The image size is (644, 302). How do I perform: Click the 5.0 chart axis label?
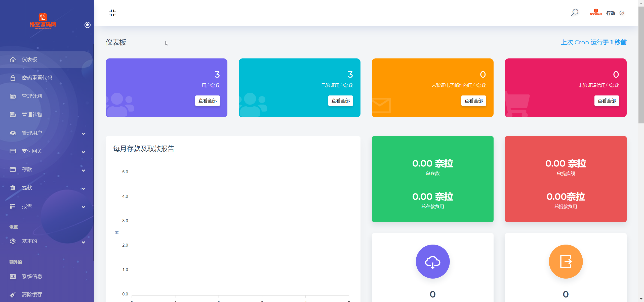coord(125,172)
